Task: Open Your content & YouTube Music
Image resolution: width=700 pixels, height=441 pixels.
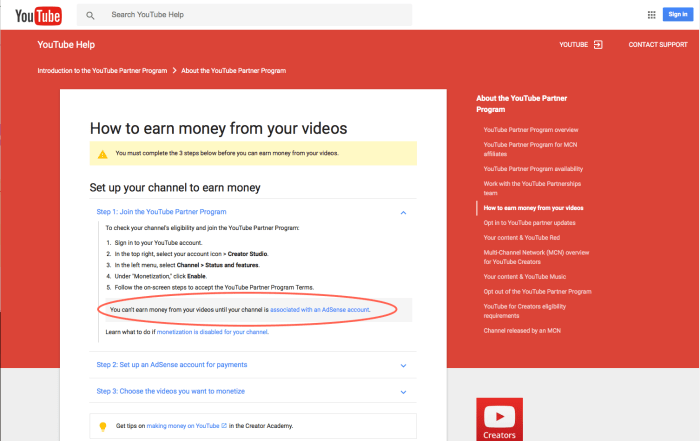Action: [525, 276]
